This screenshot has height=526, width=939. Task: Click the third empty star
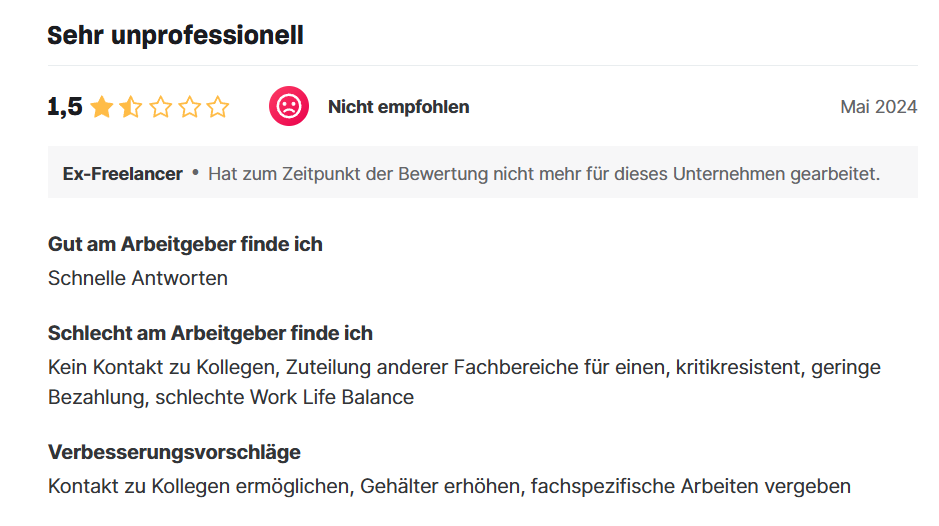(160, 107)
